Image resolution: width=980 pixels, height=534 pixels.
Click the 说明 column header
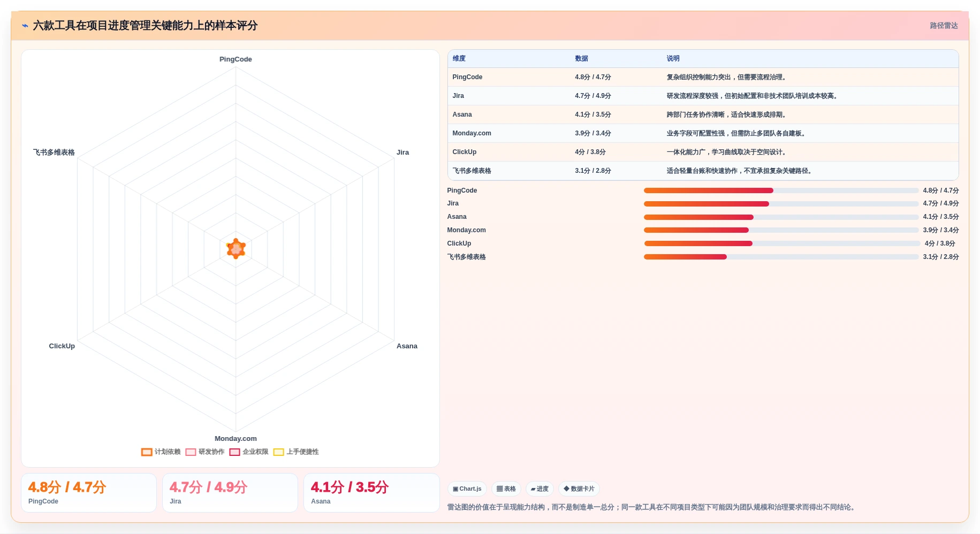673,59
